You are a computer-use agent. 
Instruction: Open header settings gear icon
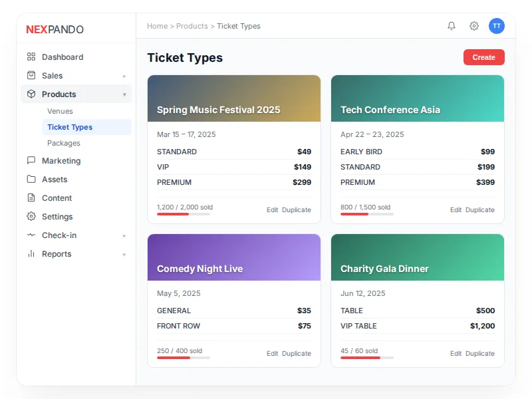(474, 26)
